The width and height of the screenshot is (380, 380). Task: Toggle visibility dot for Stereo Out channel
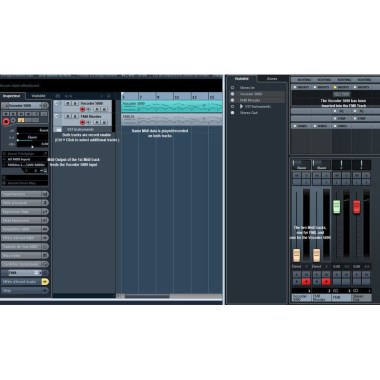(x=233, y=113)
